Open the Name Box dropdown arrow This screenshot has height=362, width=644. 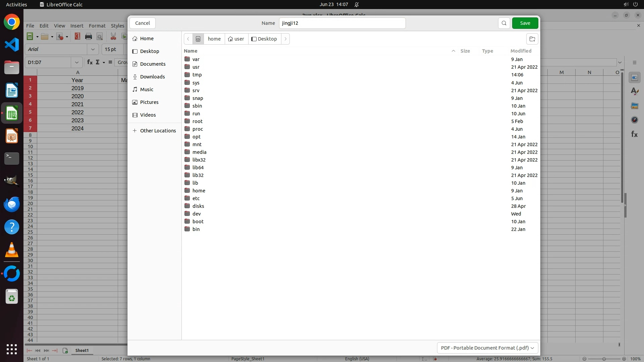pyautogui.click(x=76, y=62)
